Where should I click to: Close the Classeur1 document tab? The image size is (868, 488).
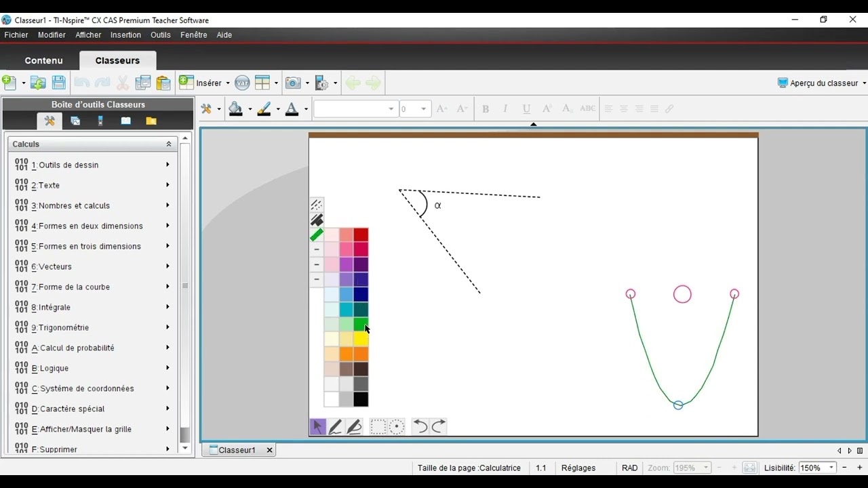269,450
